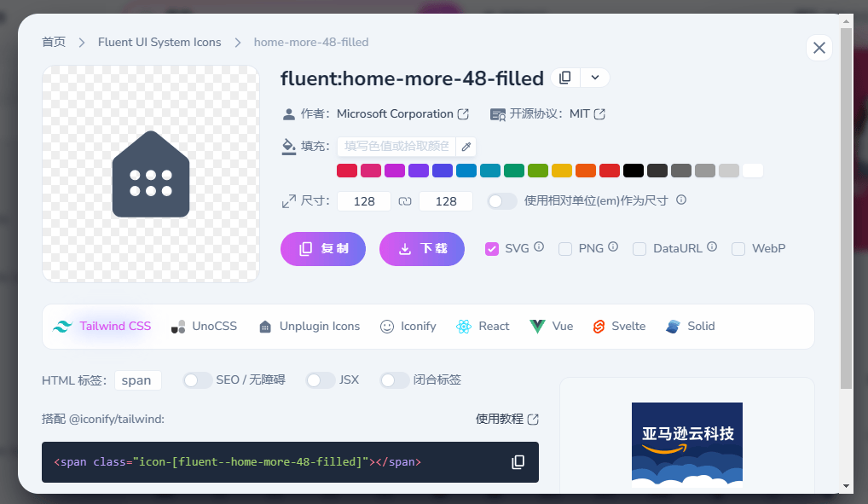Switch to the React tab
The width and height of the screenshot is (868, 504).
tap(483, 327)
